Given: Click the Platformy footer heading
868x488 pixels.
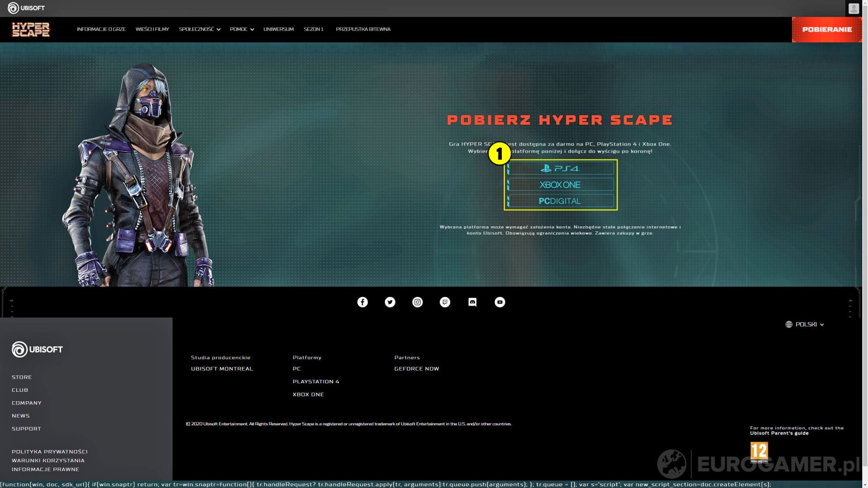Looking at the screenshot, I should click(307, 357).
